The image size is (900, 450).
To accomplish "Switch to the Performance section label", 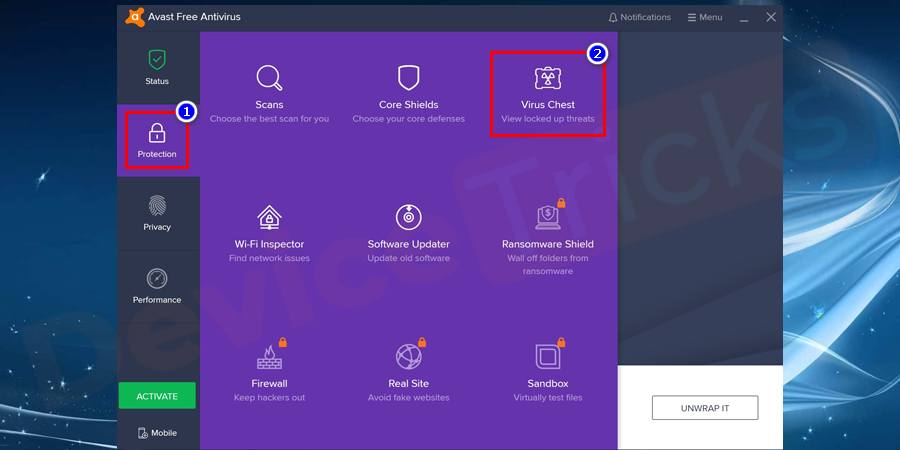I will pos(157,300).
